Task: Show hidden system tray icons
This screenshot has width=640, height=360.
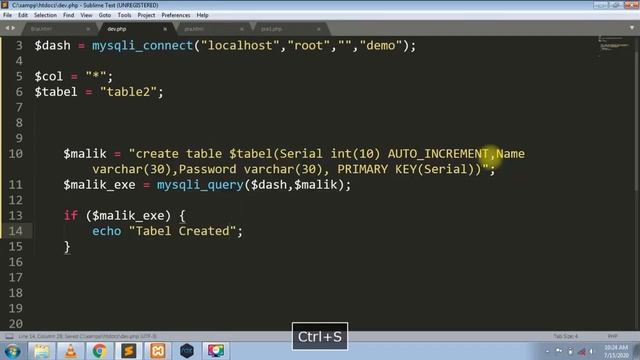Action: tap(548, 351)
